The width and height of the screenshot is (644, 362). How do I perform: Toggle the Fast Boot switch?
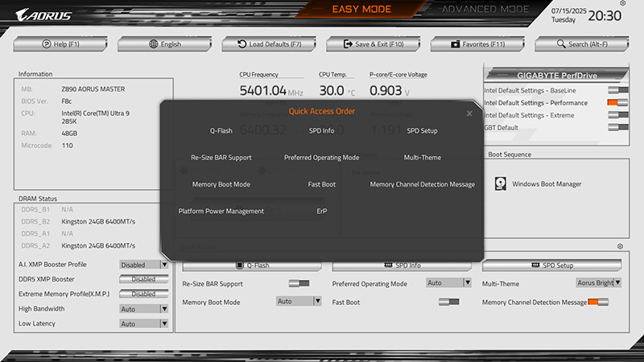tap(448, 302)
